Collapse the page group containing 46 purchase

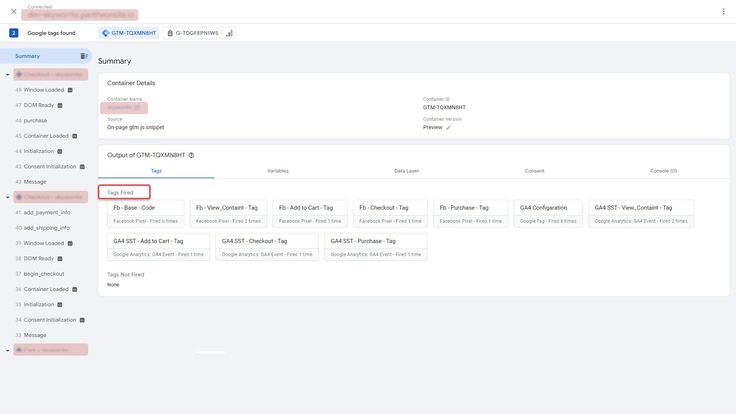tap(8, 75)
